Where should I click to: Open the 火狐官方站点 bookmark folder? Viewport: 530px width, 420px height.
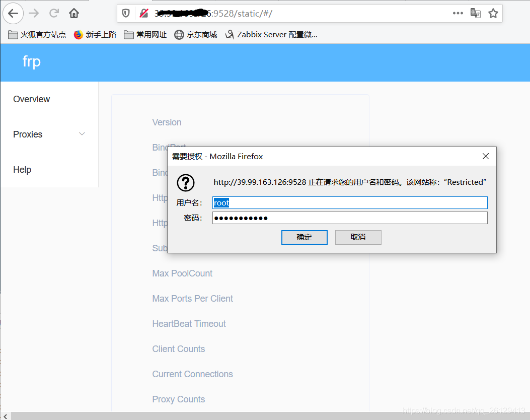click(37, 34)
